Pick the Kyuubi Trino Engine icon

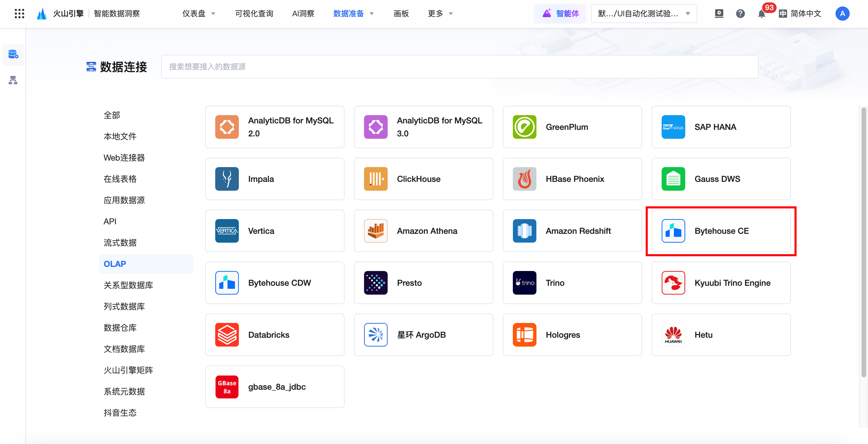click(673, 283)
